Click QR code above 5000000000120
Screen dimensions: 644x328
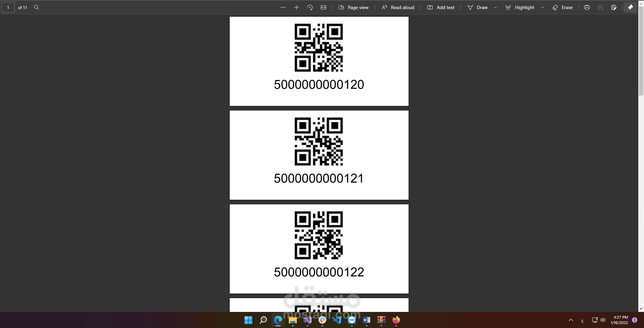click(x=319, y=48)
